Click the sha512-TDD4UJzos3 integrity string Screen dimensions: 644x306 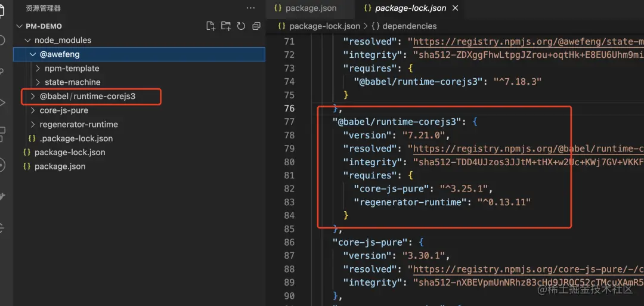(528, 162)
